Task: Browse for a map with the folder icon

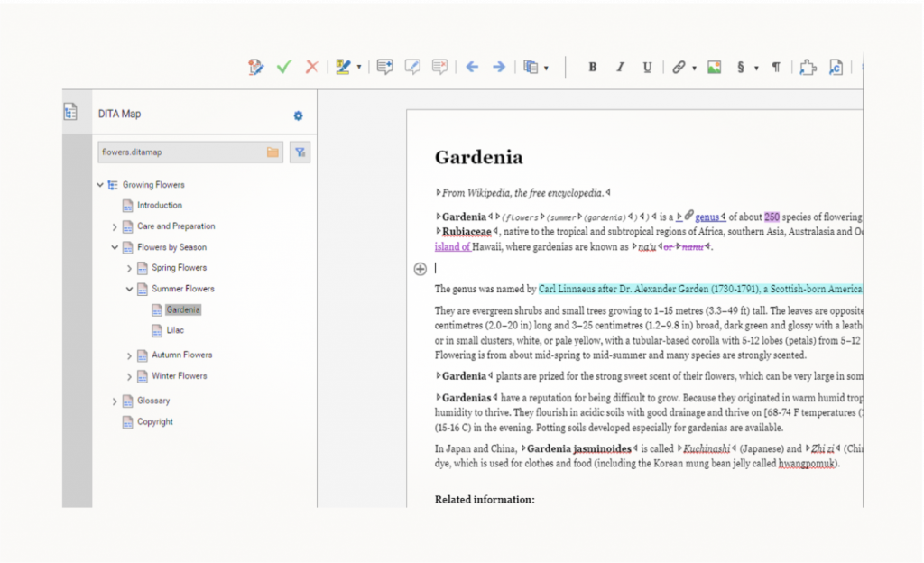Action: (x=273, y=152)
